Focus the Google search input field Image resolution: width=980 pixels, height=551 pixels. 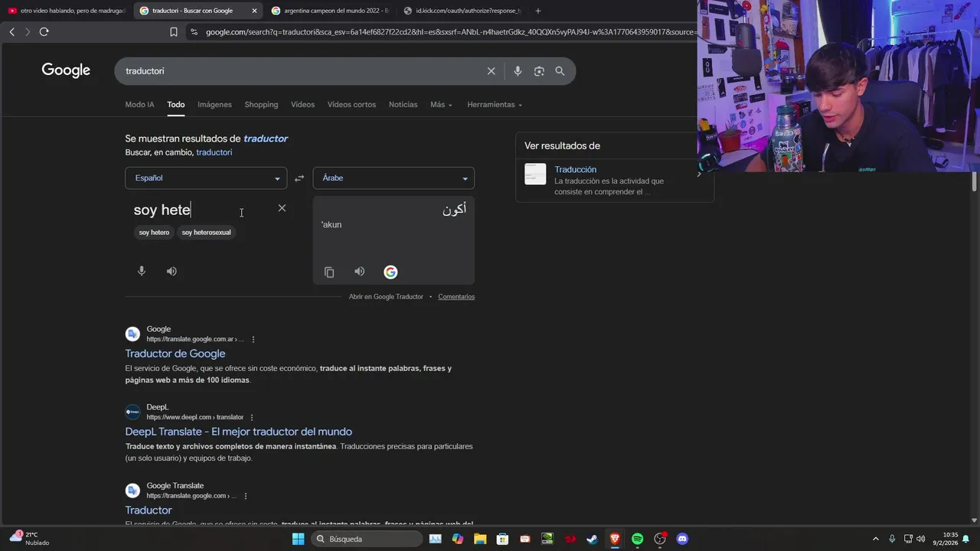pos(302,71)
